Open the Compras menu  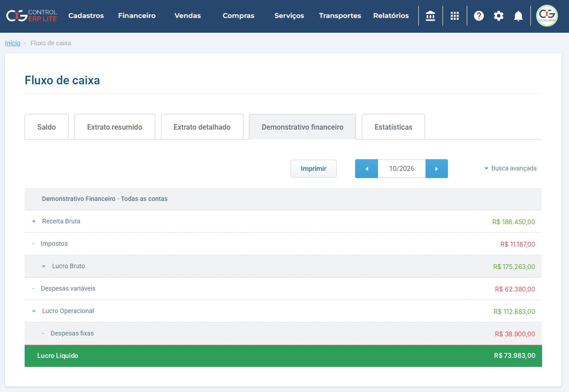239,16
